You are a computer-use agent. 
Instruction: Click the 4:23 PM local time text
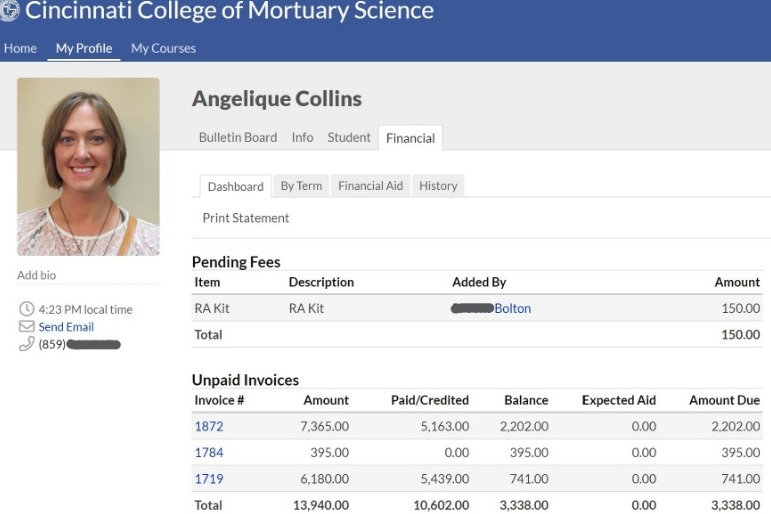86,309
